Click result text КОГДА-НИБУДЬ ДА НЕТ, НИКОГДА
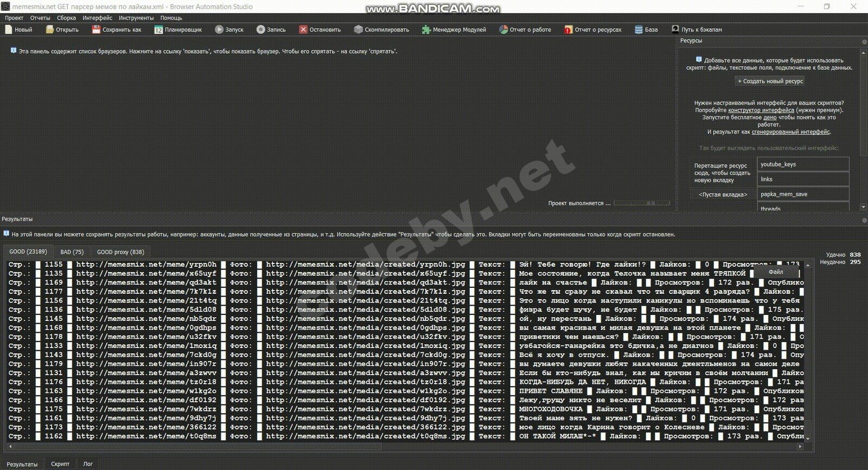Image resolution: width=868 pixels, height=470 pixels. (x=583, y=382)
